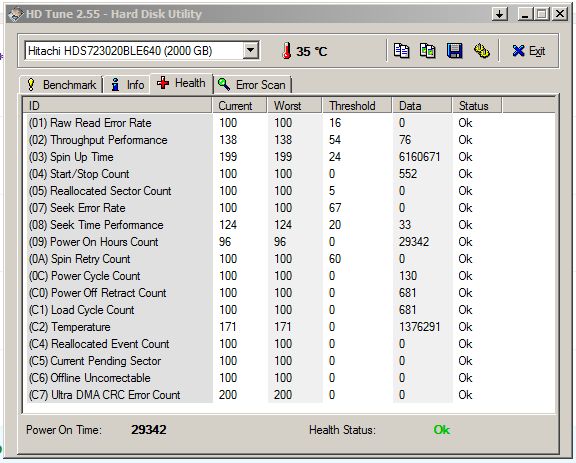Select the Power On Hours Count row
This screenshot has height=463, width=576.
pos(289,242)
